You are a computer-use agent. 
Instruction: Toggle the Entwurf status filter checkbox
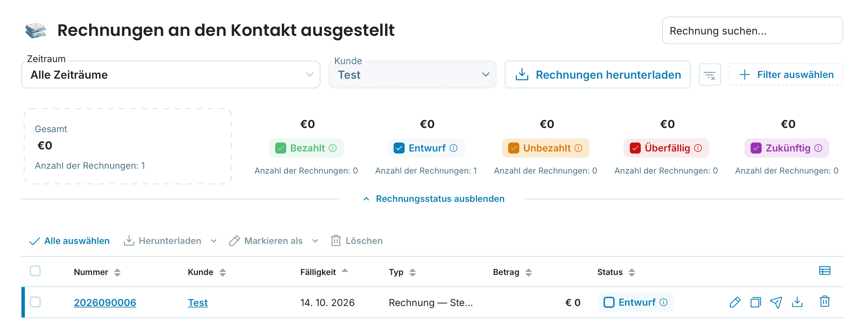(399, 148)
